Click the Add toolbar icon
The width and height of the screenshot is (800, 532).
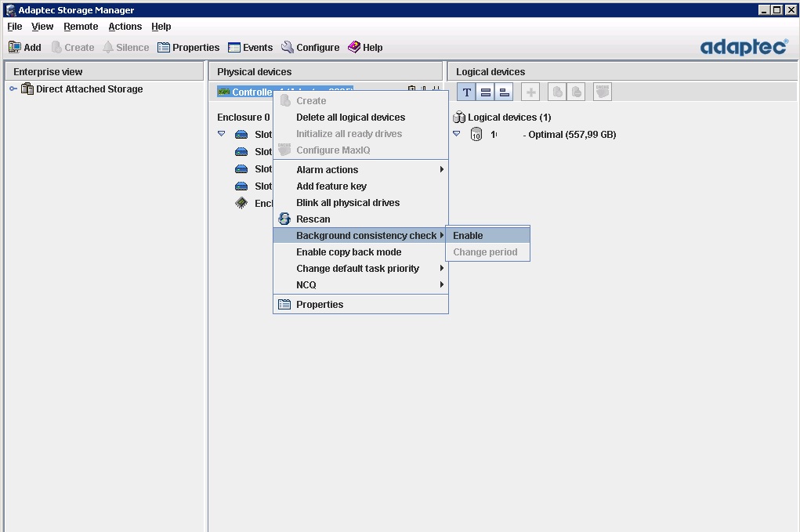pyautogui.click(x=15, y=48)
